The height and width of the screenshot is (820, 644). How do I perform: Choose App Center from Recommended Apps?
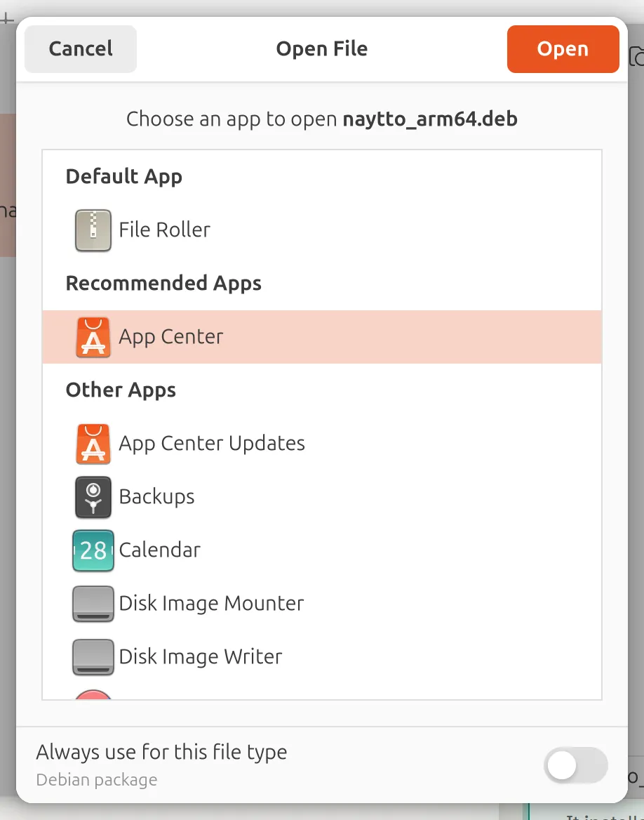coord(322,337)
